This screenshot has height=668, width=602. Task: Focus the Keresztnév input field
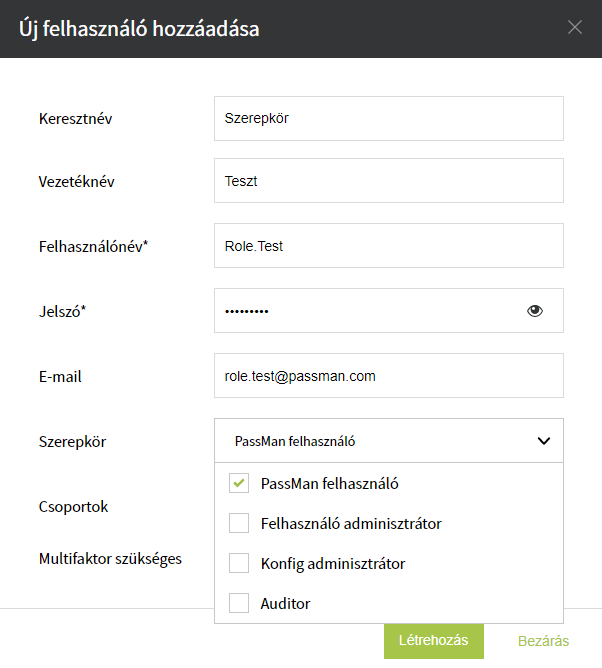tap(389, 118)
